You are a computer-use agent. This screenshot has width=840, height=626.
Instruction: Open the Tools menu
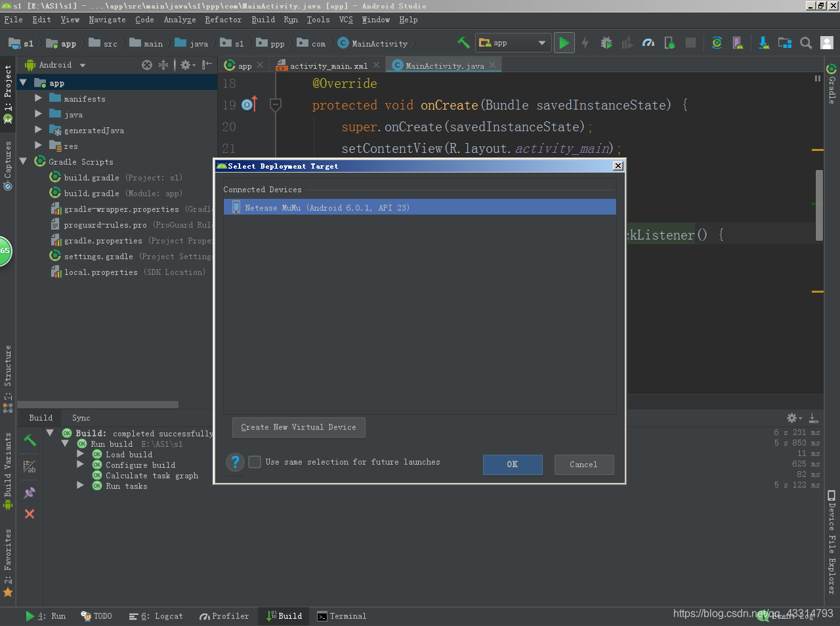click(x=318, y=20)
